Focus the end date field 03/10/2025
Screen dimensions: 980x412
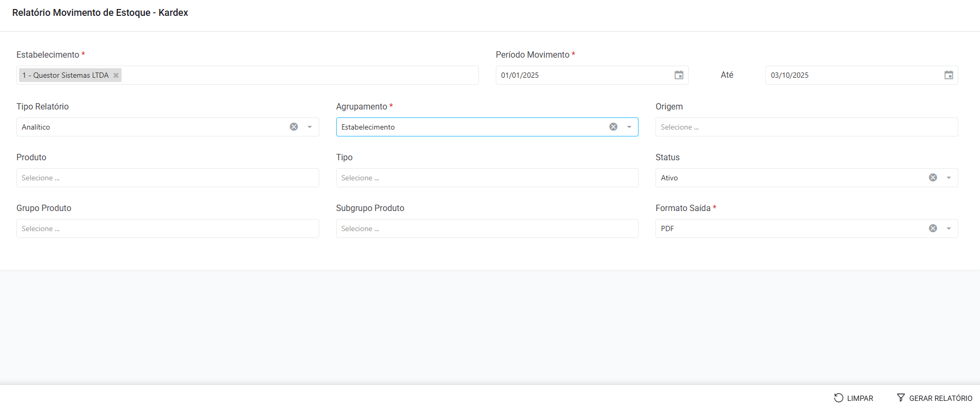click(851, 75)
